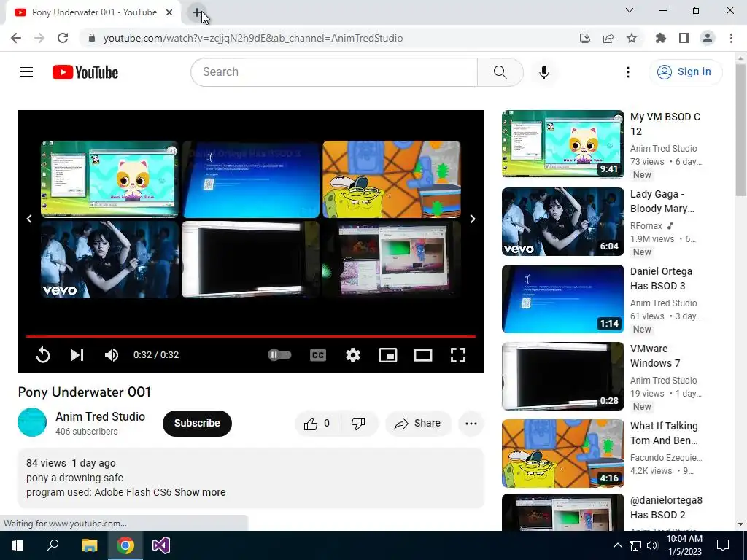Image resolution: width=747 pixels, height=560 pixels.
Task: Open the Windows notification center
Action: 723,545
